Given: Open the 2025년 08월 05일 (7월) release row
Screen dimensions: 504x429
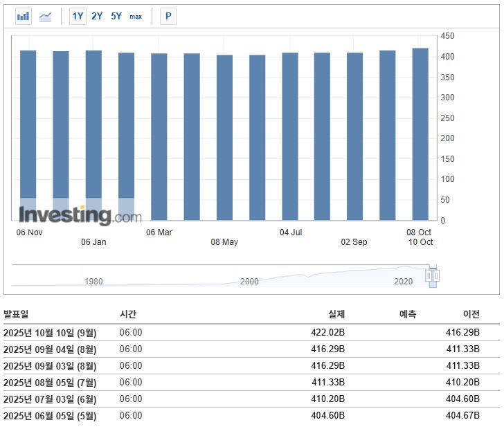Looking at the screenshot, I should click(x=50, y=383).
